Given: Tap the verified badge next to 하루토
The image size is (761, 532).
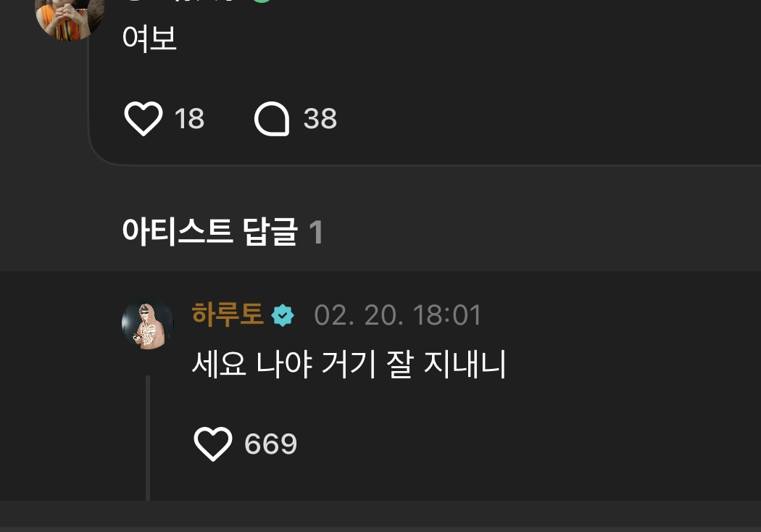Looking at the screenshot, I should click(x=283, y=315).
